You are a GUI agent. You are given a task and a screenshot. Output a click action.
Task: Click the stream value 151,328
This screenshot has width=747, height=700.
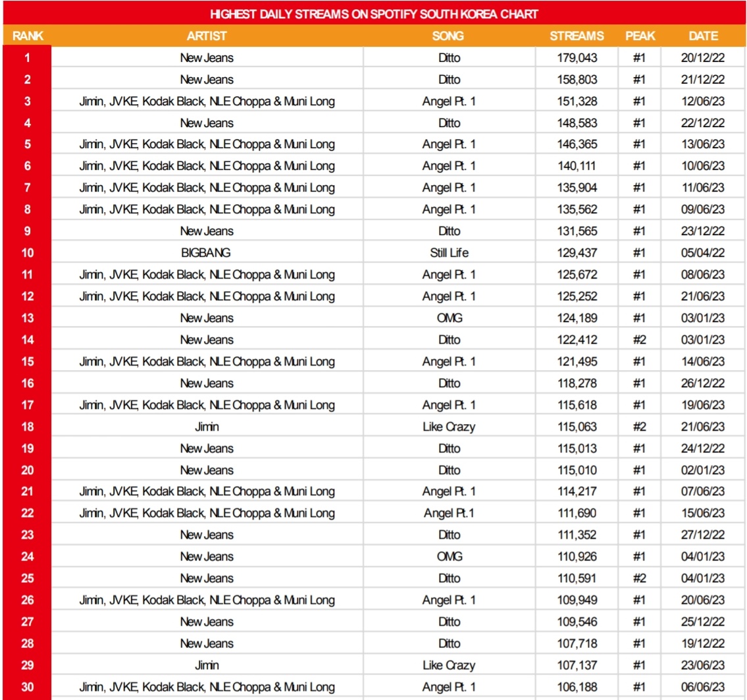tap(577, 101)
